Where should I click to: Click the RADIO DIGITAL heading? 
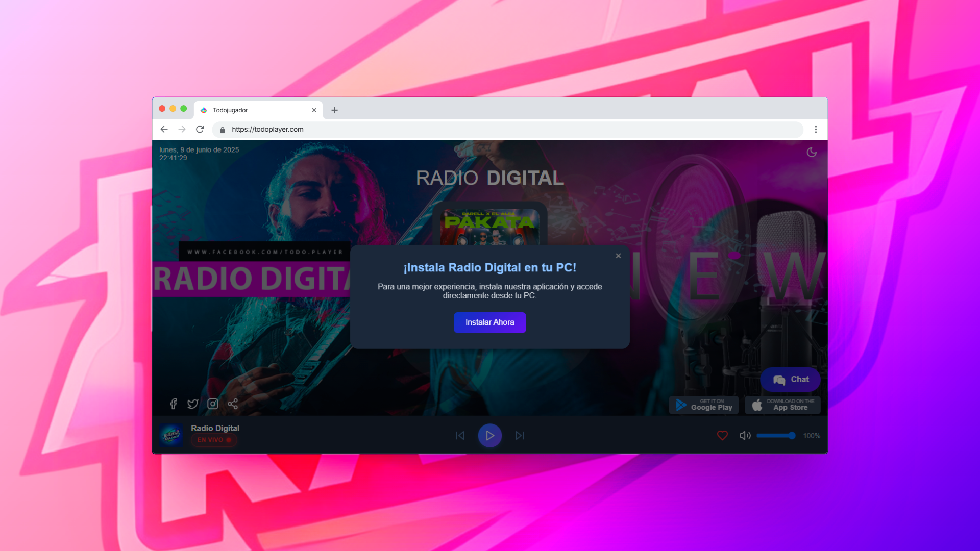489,178
